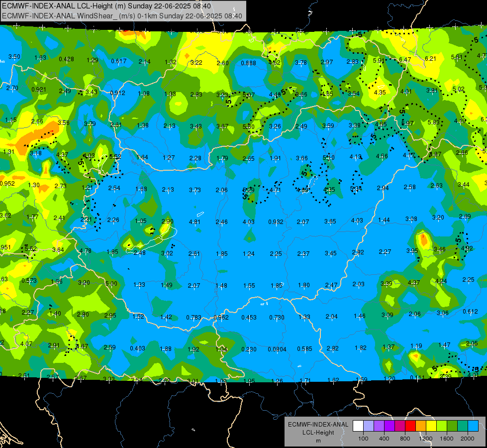The height and width of the screenshot is (448, 487).
Task: Click the wind shear value 3.95
Action: coord(412,250)
